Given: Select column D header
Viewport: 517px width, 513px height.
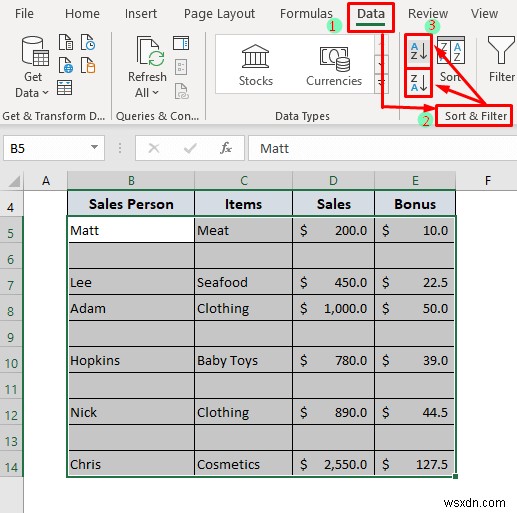Looking at the screenshot, I should [333, 181].
